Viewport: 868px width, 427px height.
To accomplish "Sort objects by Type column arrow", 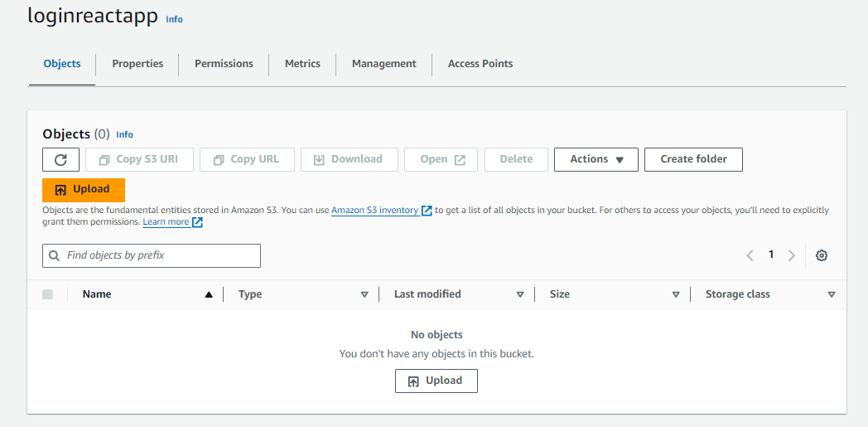I will [364, 294].
